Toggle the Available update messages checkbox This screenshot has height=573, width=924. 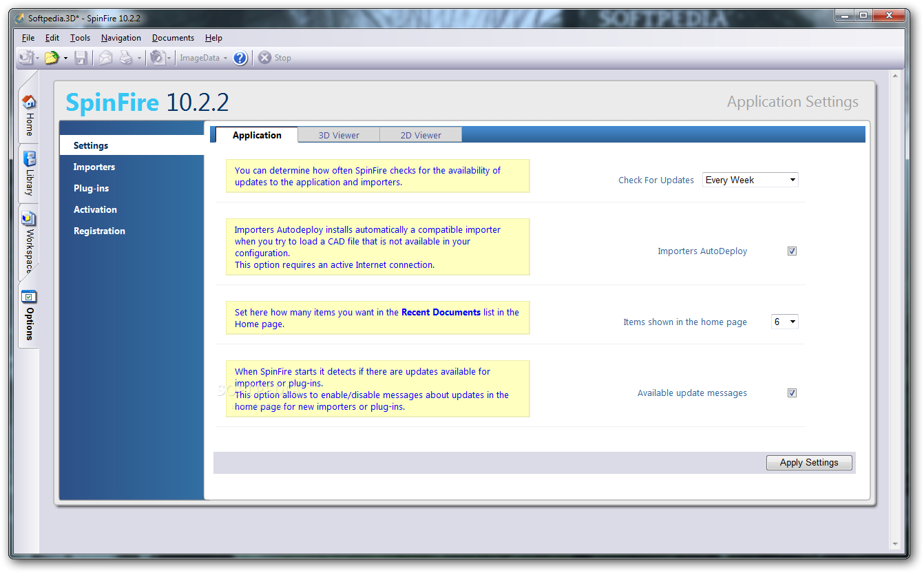(792, 393)
